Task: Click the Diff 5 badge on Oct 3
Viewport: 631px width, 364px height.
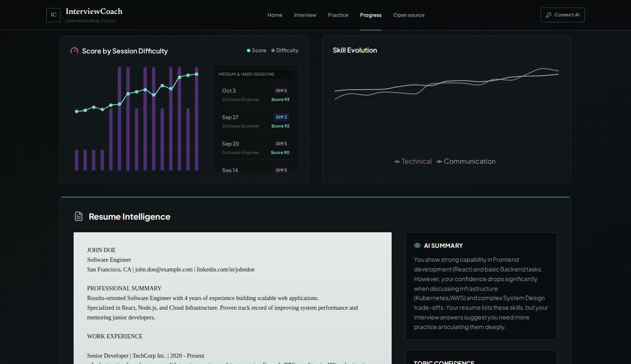Action: [x=281, y=91]
